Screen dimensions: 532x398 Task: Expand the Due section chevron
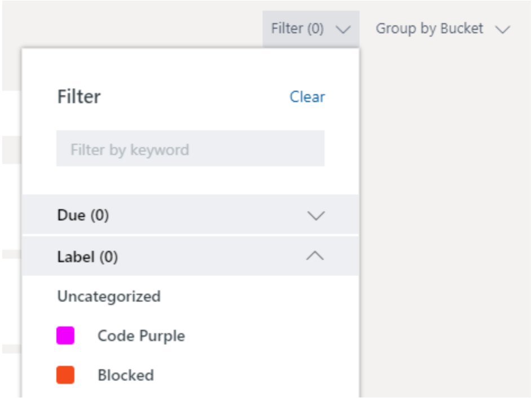(x=316, y=215)
